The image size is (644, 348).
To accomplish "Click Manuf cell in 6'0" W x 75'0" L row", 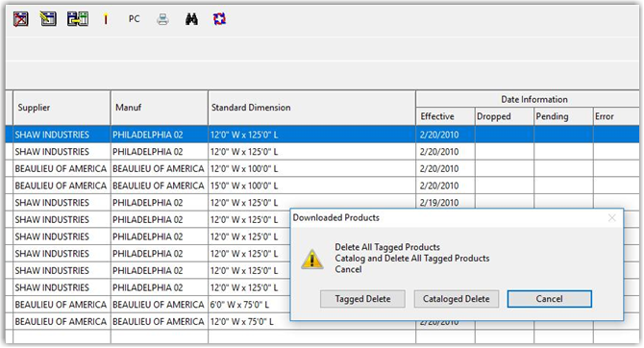I will tap(160, 305).
